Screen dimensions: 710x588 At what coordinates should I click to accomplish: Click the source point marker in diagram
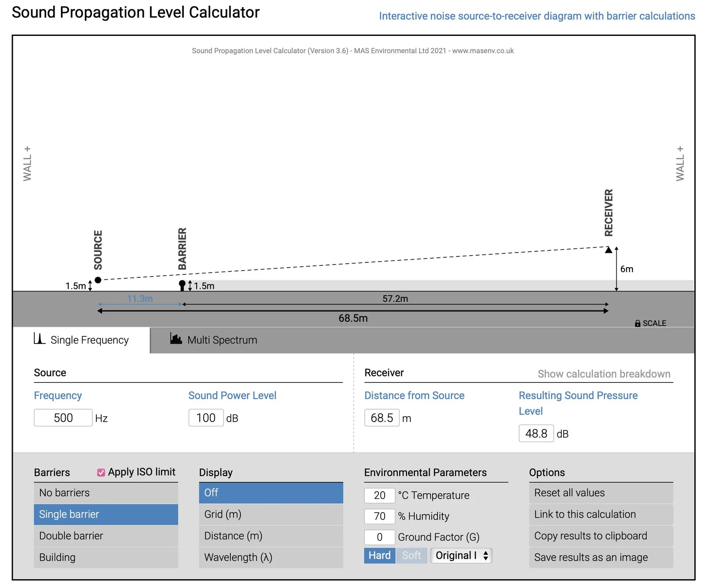[x=98, y=280]
